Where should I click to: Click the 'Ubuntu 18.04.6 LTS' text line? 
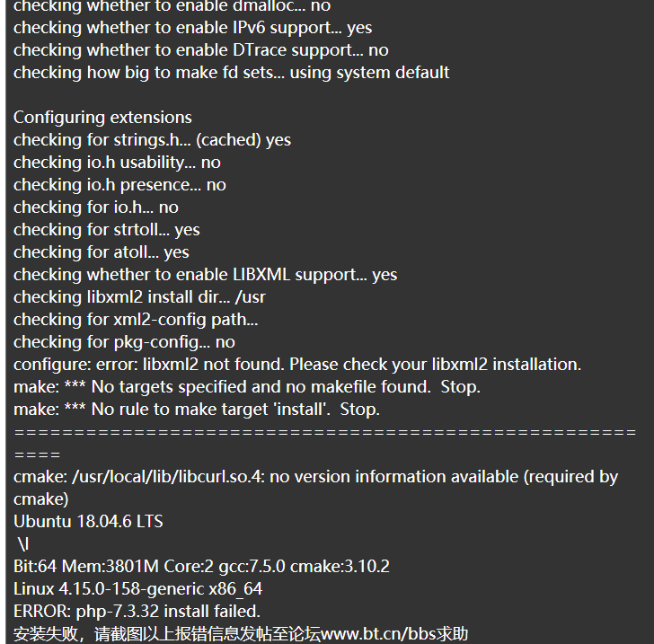[88, 521]
